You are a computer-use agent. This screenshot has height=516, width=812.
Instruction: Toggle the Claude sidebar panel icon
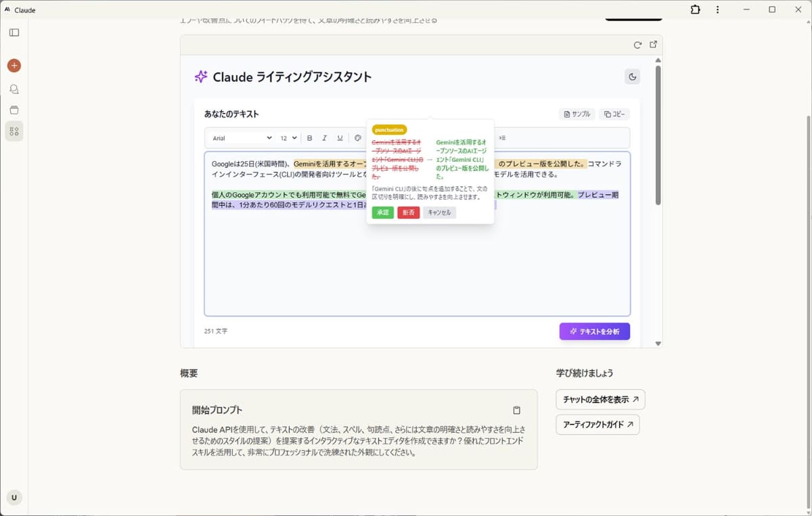click(x=14, y=33)
